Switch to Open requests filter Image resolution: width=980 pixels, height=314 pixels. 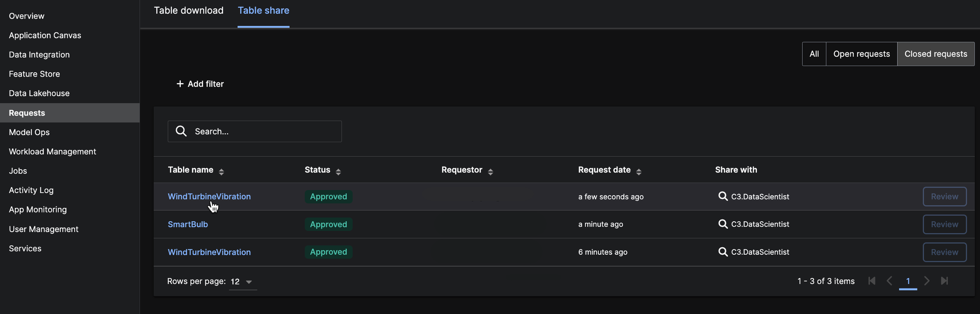861,54
